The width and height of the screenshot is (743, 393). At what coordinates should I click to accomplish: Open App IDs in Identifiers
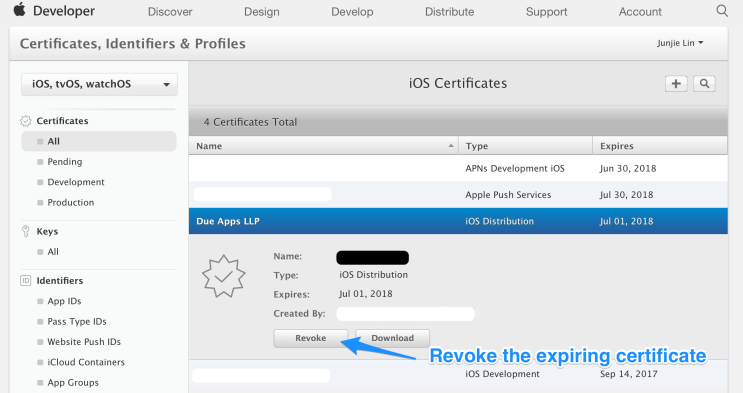point(64,301)
